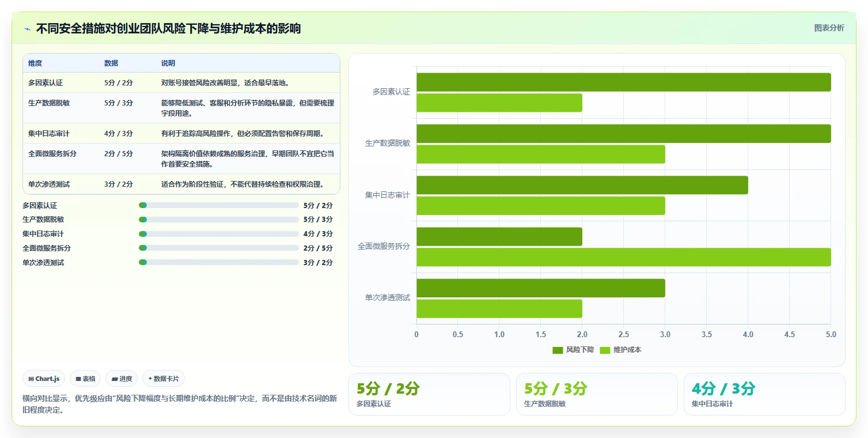Select the 表格 chip
Image resolution: width=868 pixels, height=438 pixels.
click(86, 379)
